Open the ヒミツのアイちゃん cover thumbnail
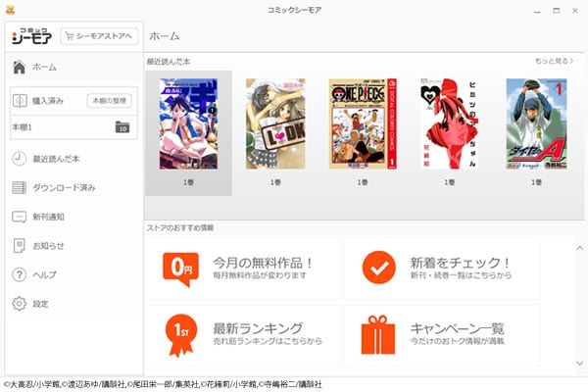The height and width of the screenshot is (392, 588). pyautogui.click(x=450, y=123)
